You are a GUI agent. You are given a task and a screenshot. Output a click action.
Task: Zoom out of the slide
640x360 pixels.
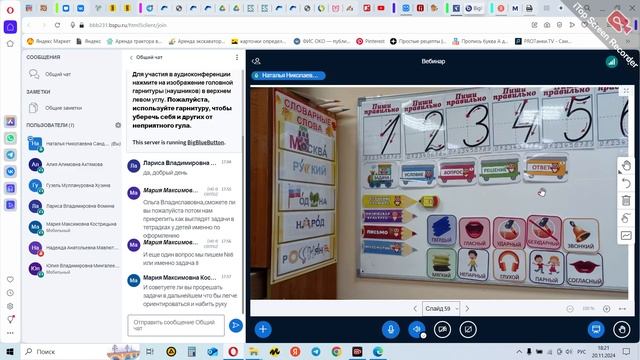pyautogui.click(x=570, y=309)
